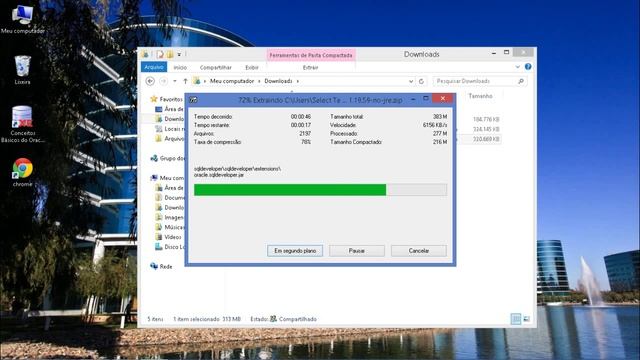Open Explorer help question mark icon
The image size is (640, 360).
pyautogui.click(x=528, y=67)
